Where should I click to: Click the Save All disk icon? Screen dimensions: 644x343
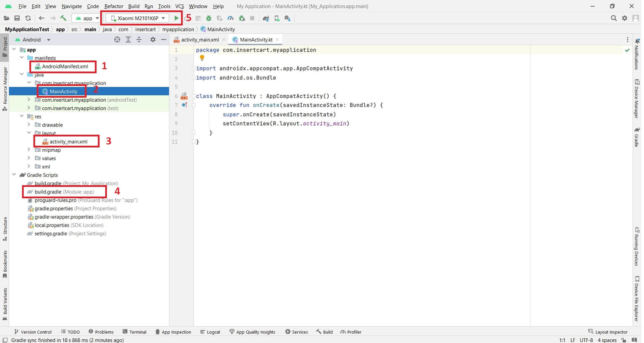pos(17,18)
